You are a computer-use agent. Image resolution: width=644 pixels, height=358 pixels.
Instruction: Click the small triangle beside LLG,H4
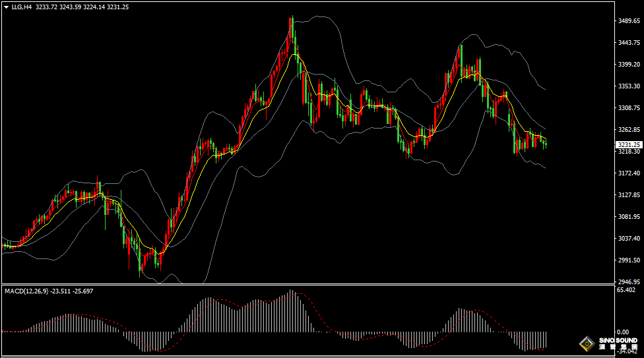pos(6,7)
